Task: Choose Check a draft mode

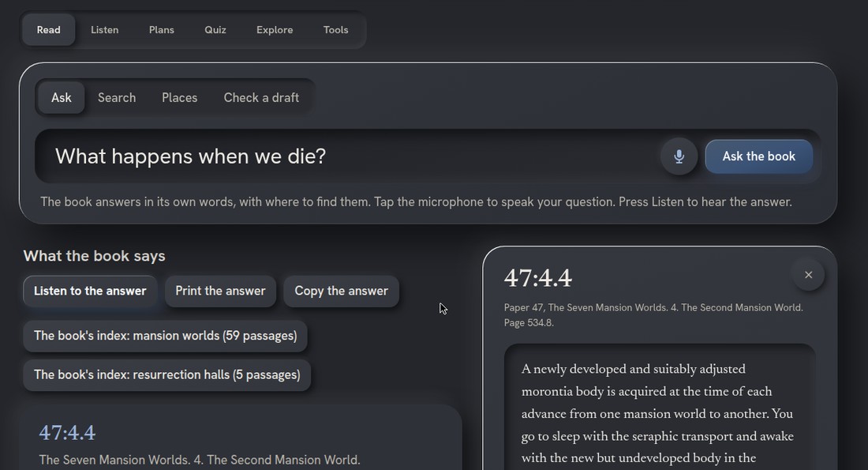Action: tap(261, 97)
